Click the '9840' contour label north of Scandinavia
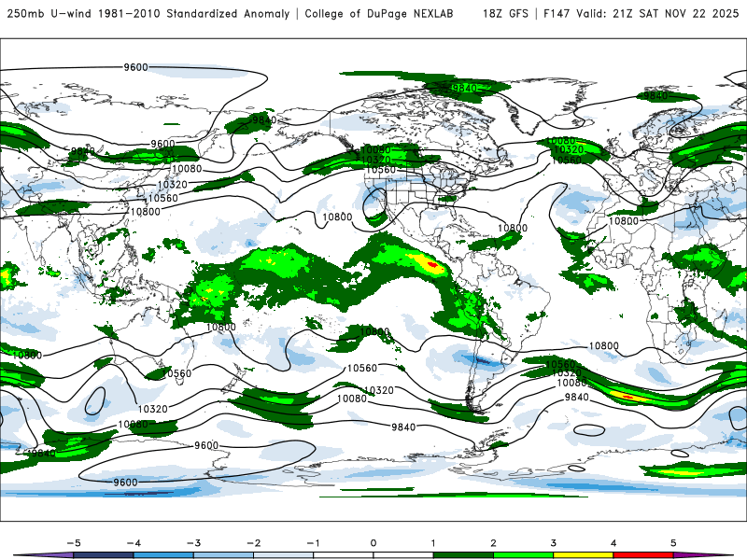The height and width of the screenshot is (560, 747). click(x=655, y=96)
